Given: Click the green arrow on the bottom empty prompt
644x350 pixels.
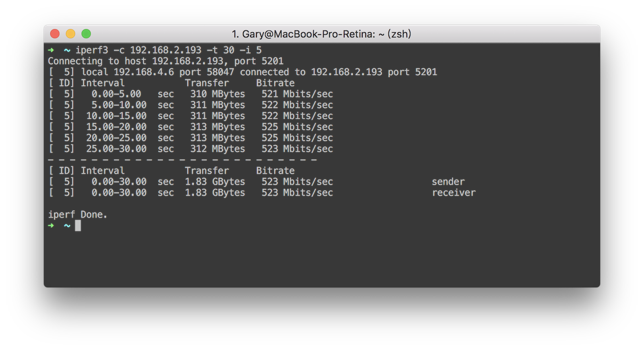Looking at the screenshot, I should point(51,226).
